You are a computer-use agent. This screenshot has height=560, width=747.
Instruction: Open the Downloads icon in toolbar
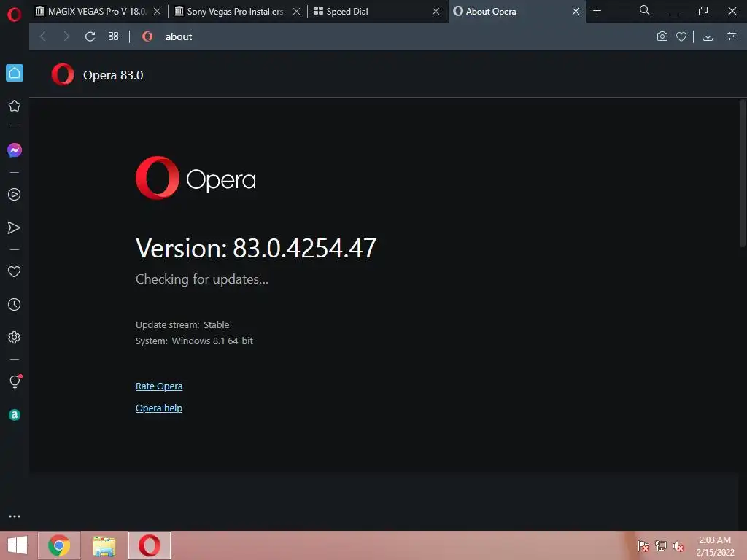pos(708,36)
